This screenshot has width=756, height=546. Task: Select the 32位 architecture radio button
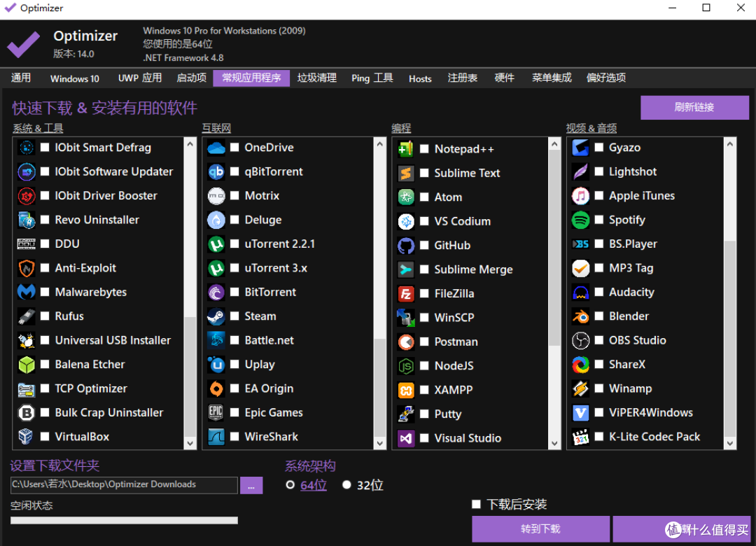(x=346, y=484)
